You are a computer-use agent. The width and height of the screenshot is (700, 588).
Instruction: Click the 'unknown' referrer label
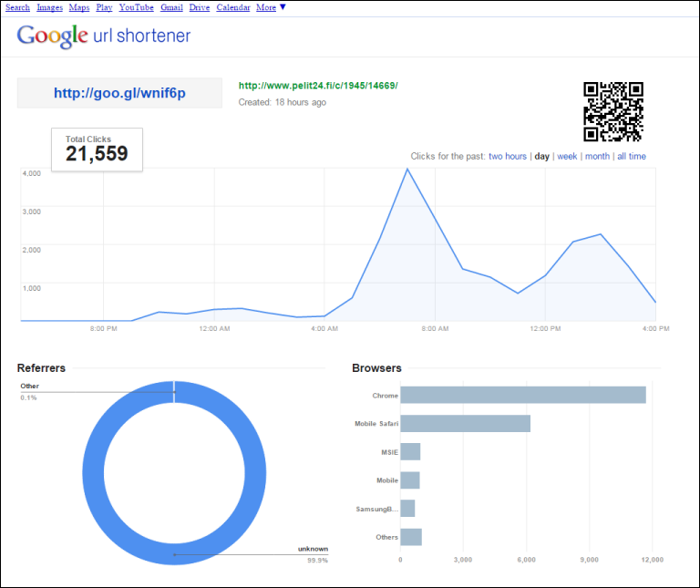313,549
